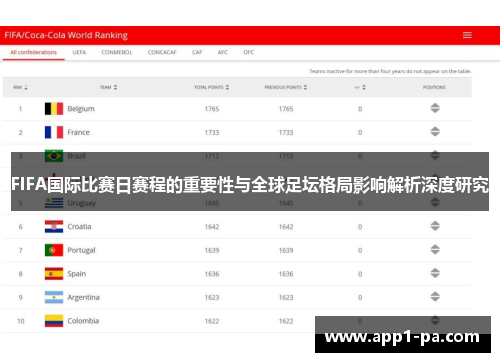The height and width of the screenshot is (362, 500).
Task: Select the All confederations tab
Action: pos(33,52)
